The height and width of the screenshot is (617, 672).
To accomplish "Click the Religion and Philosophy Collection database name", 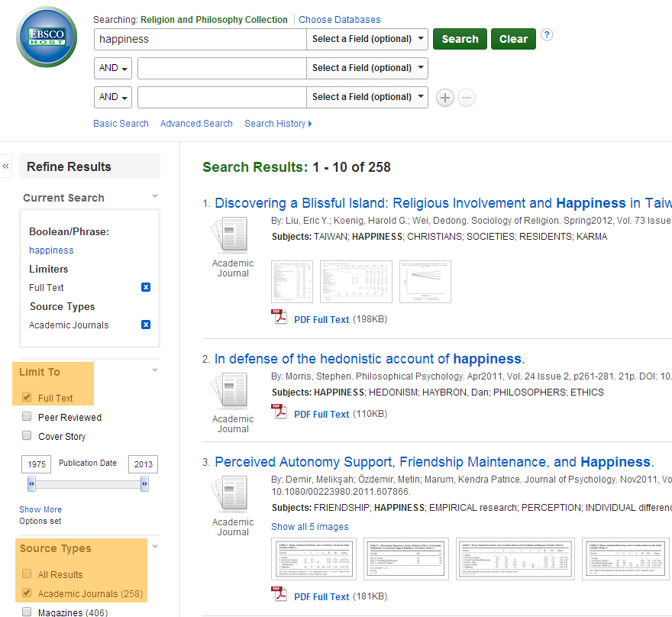I will pyautogui.click(x=214, y=20).
